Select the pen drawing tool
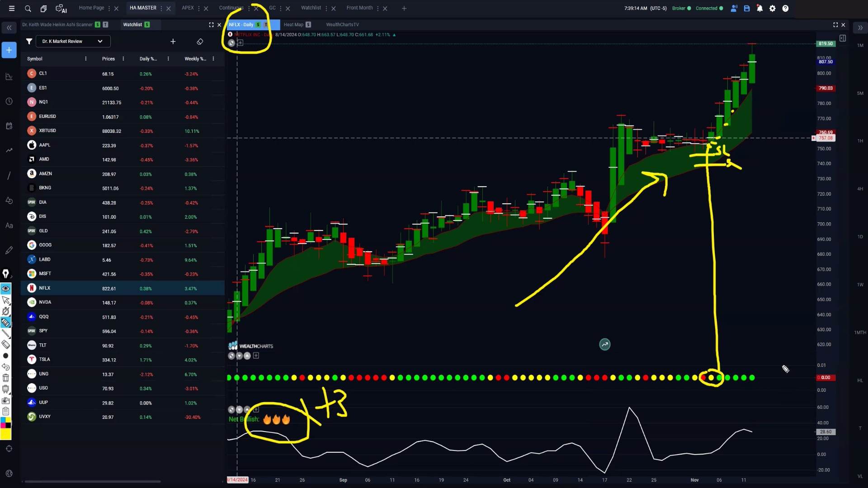 [x=5, y=273]
